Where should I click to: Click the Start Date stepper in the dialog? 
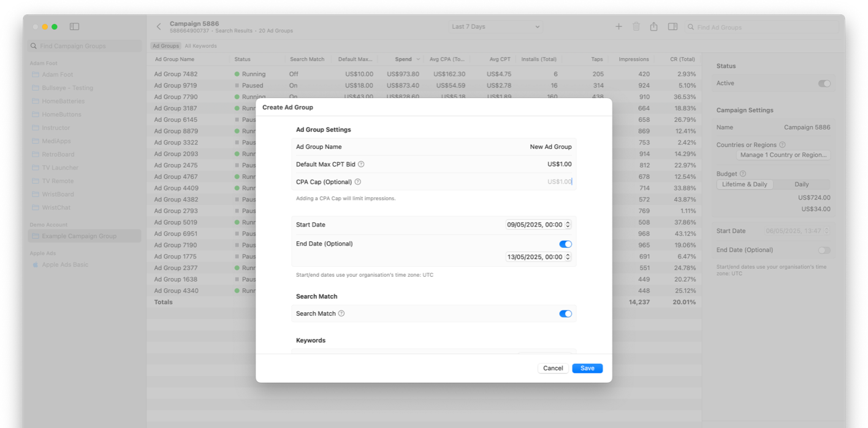pos(568,225)
